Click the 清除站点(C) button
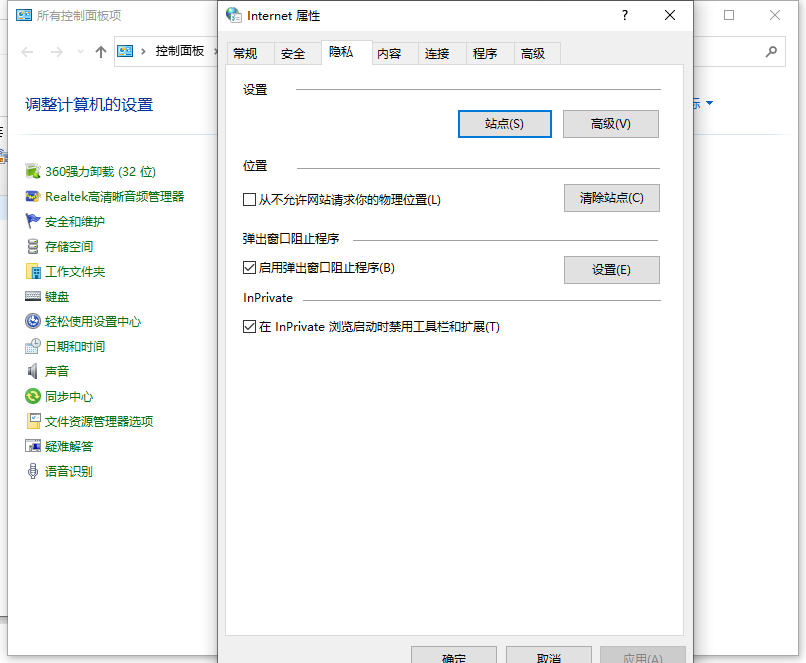The image size is (806, 663). [x=611, y=198]
